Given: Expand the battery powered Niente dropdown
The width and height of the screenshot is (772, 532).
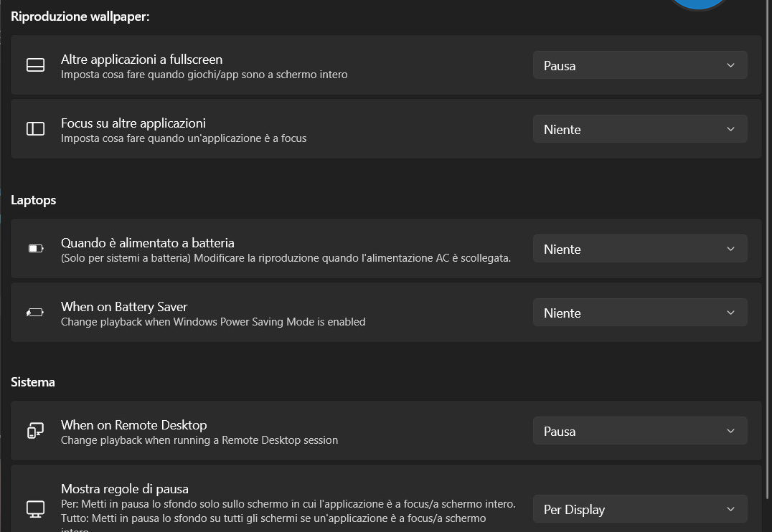Looking at the screenshot, I should coord(639,249).
